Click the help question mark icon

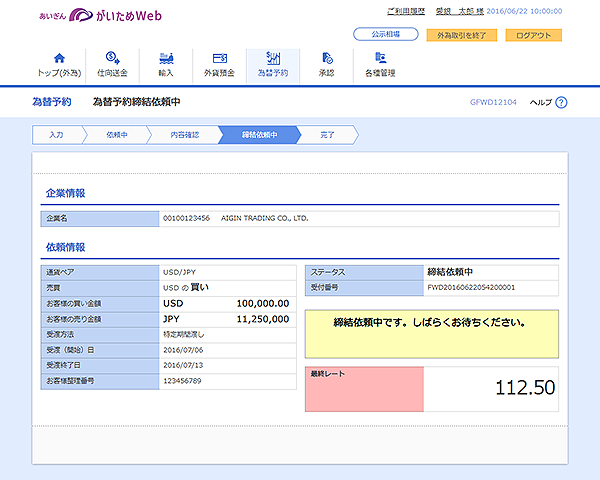(561, 102)
